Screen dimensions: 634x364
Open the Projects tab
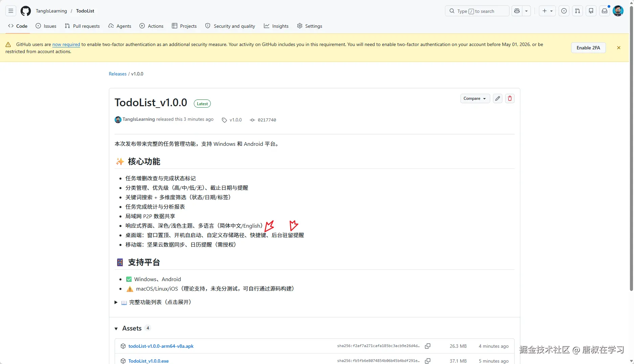tap(184, 26)
